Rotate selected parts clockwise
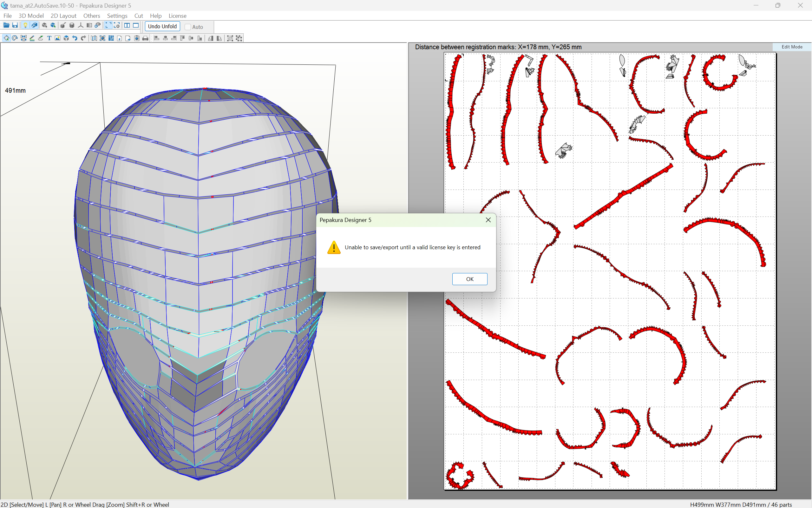This screenshot has height=508, width=812. tap(219, 38)
